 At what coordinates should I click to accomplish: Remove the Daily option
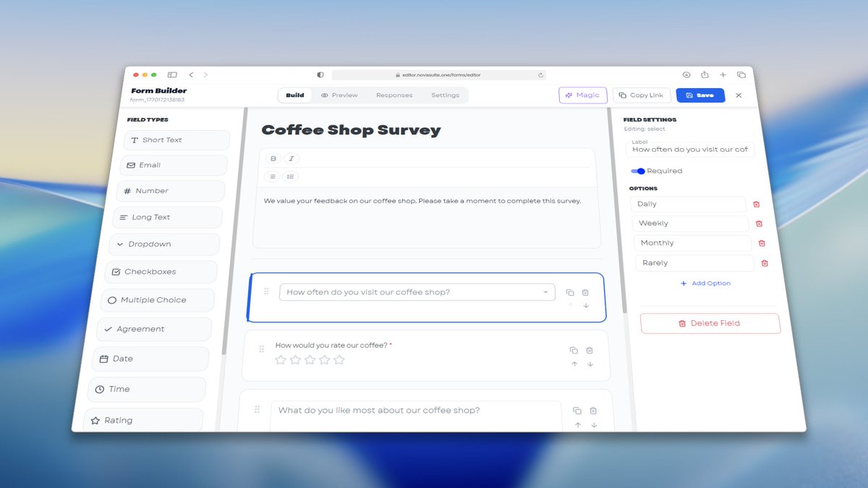click(757, 205)
